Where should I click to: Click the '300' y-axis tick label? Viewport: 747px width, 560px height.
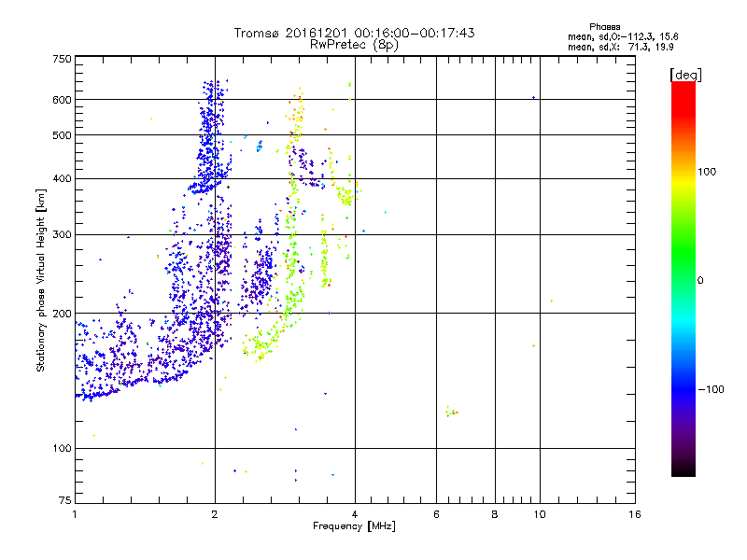coord(62,235)
